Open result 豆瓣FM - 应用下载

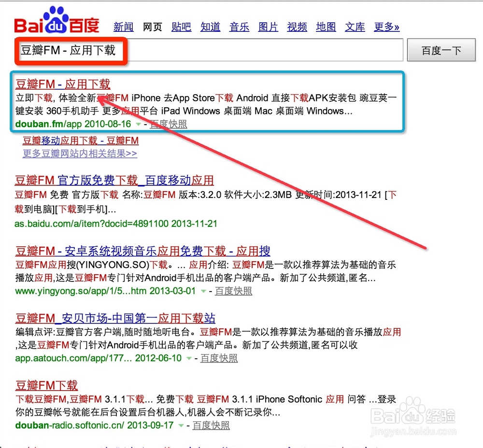63,84
